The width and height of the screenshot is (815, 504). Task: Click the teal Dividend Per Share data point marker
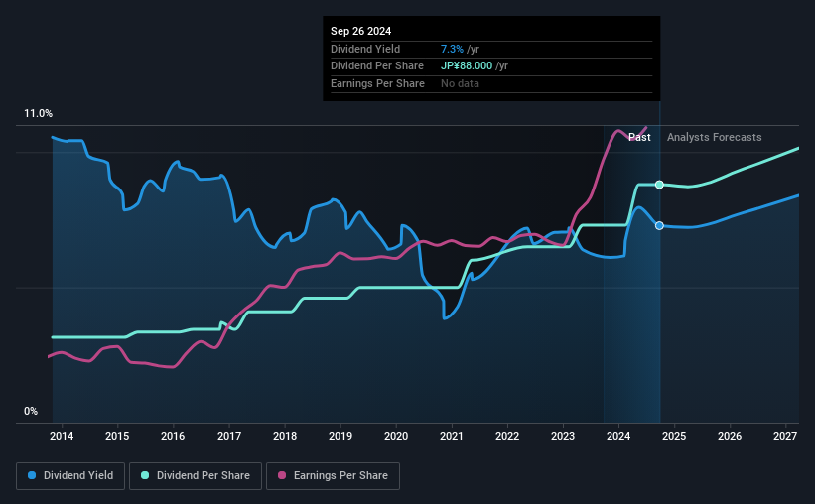point(659,185)
